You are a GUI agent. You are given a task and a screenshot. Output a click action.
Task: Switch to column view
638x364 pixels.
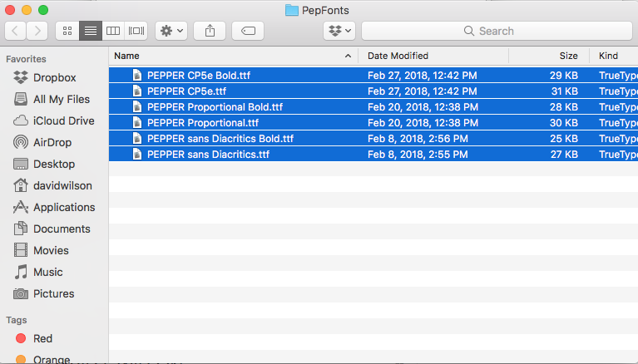click(x=113, y=31)
